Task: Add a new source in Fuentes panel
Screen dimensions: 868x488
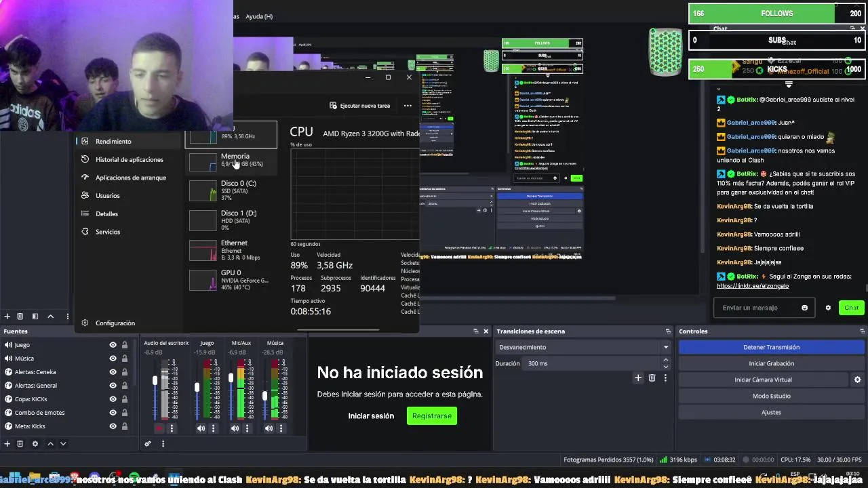Action: [7, 444]
